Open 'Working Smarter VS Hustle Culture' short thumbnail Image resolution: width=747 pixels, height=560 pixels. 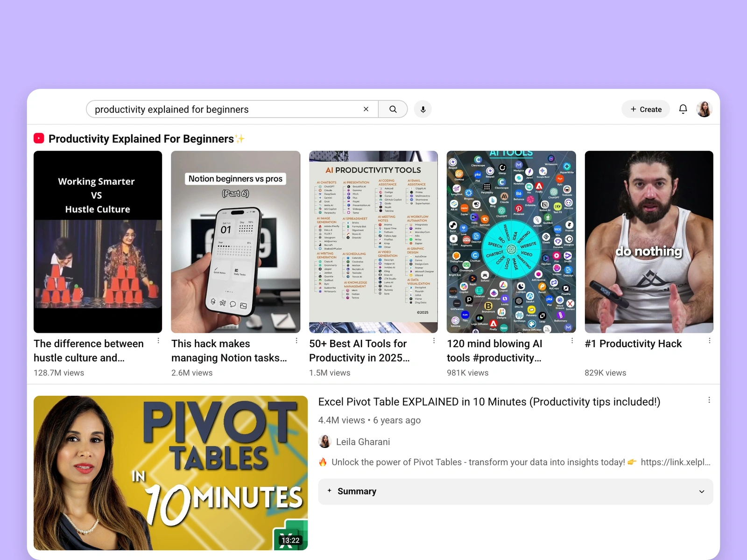[x=98, y=242]
